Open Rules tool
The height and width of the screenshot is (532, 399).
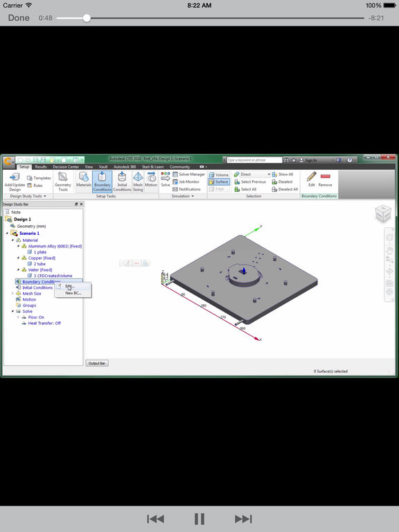(x=35, y=185)
